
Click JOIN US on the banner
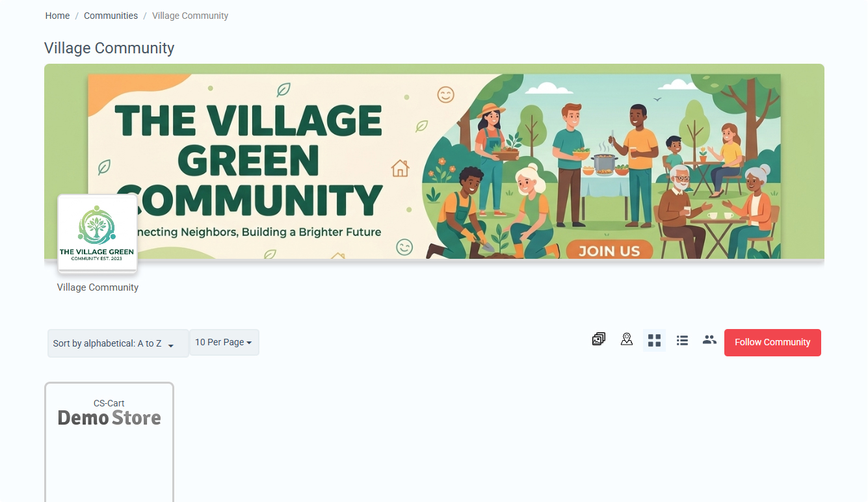pyautogui.click(x=609, y=250)
